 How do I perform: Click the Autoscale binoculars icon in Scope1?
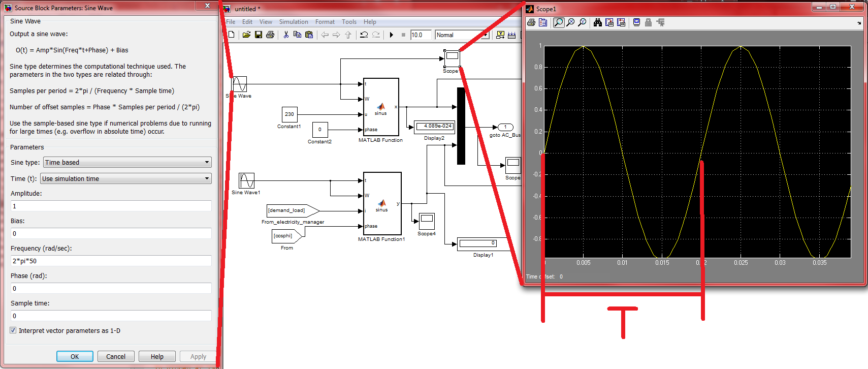tap(597, 22)
